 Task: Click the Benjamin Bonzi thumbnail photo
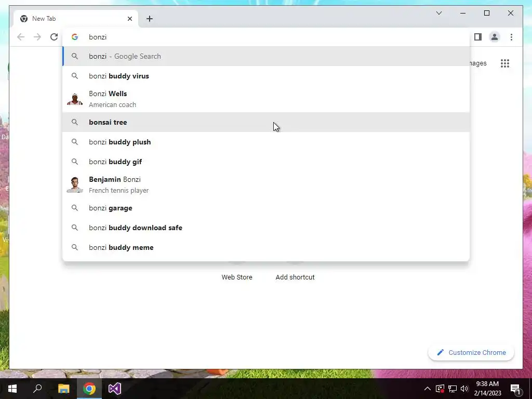tap(75, 185)
